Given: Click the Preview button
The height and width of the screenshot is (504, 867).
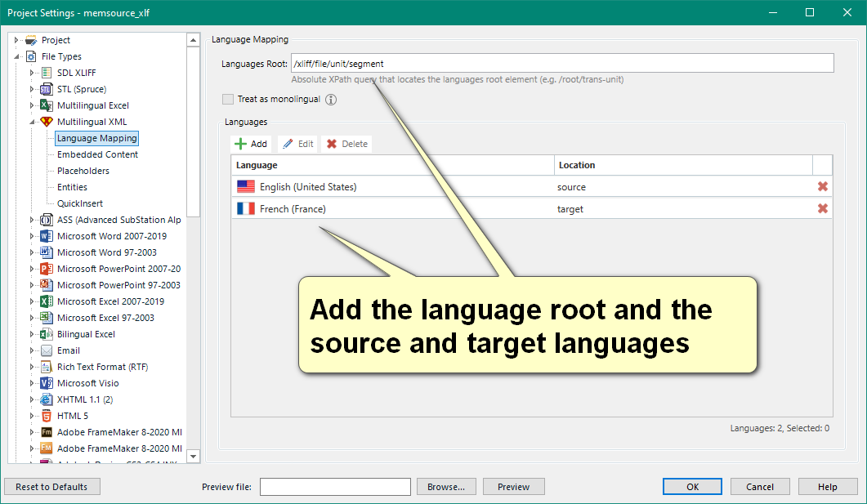Looking at the screenshot, I should click(514, 487).
